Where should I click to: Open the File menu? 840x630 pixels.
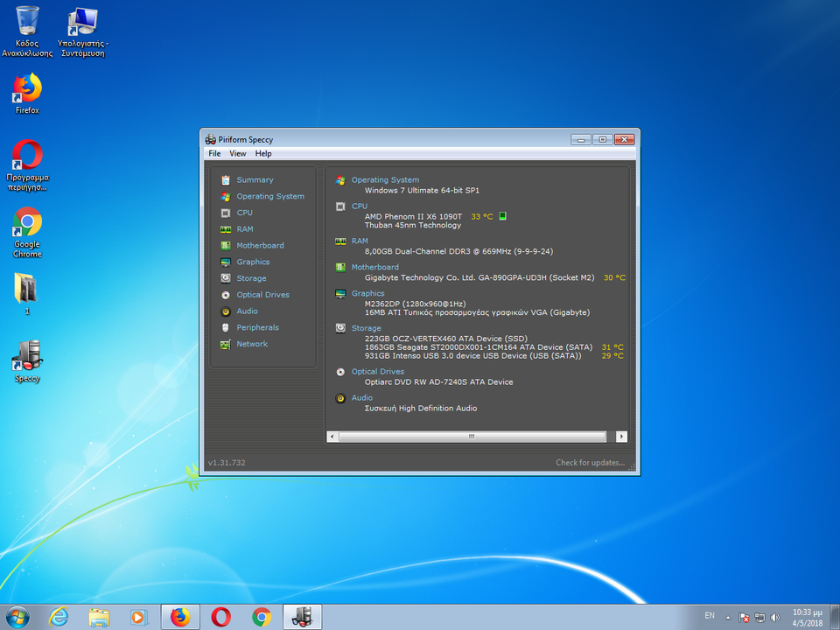coord(214,154)
